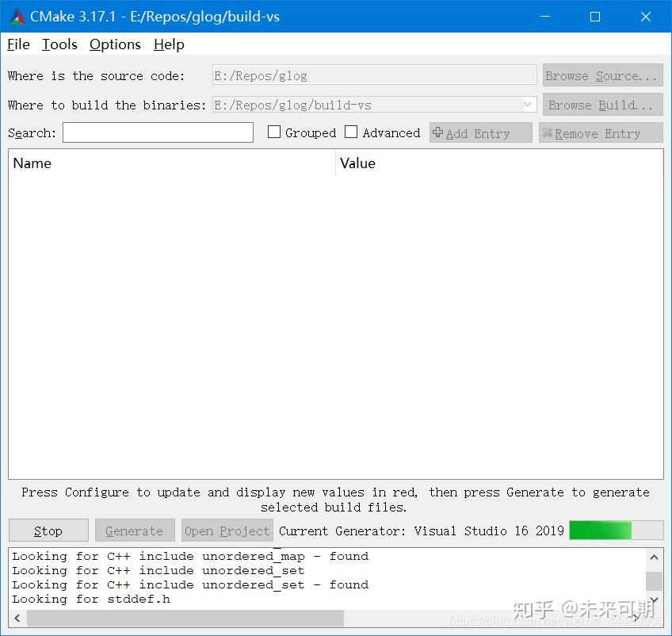Enable the Grouped checkbox
The width and height of the screenshot is (672, 636).
point(274,132)
